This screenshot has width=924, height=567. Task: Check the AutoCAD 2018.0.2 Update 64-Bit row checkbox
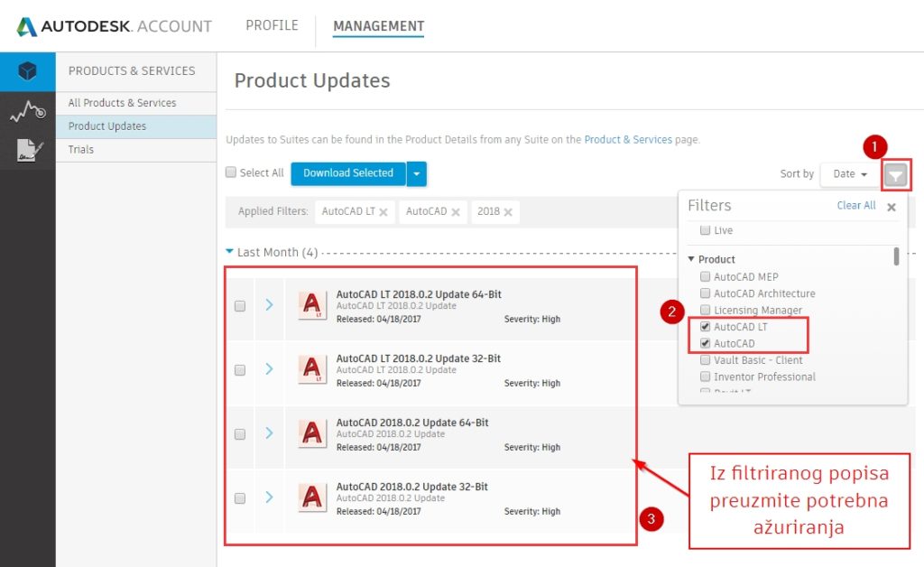[240, 434]
